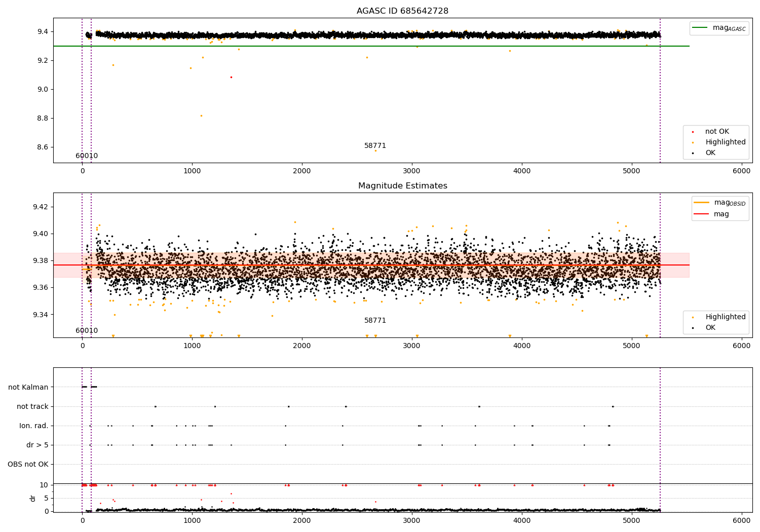Click the "58771" annotation in Magnitude Estimates plot

coord(375,321)
